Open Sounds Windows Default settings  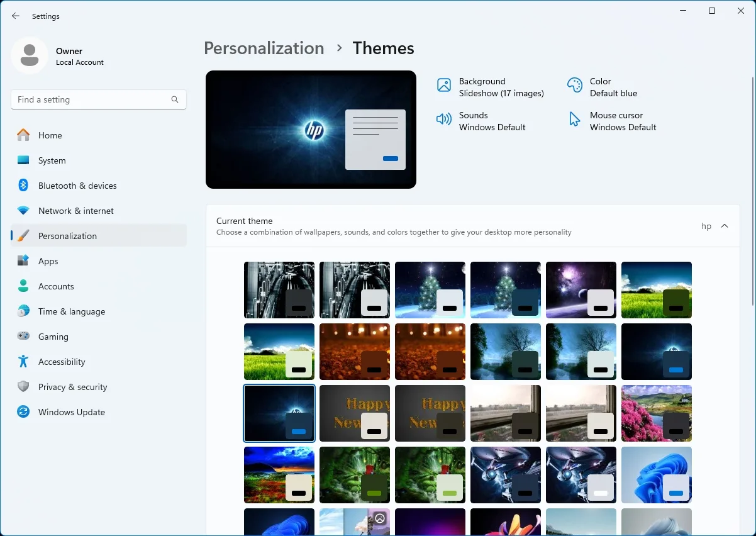(x=481, y=121)
